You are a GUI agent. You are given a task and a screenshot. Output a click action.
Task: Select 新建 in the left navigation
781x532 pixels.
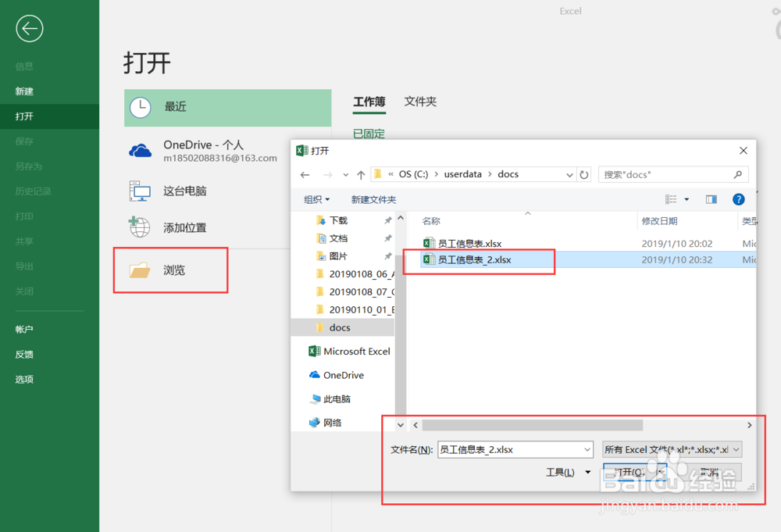24,91
